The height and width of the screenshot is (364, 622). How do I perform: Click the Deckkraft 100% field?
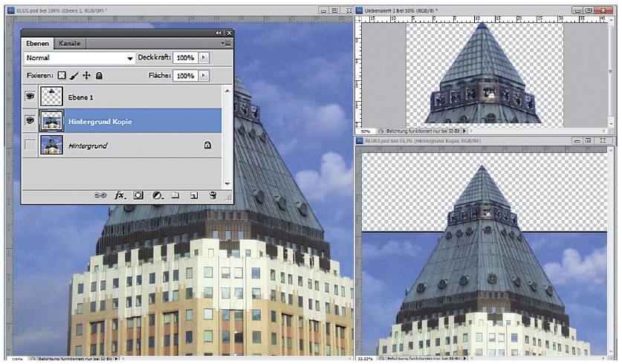[185, 58]
